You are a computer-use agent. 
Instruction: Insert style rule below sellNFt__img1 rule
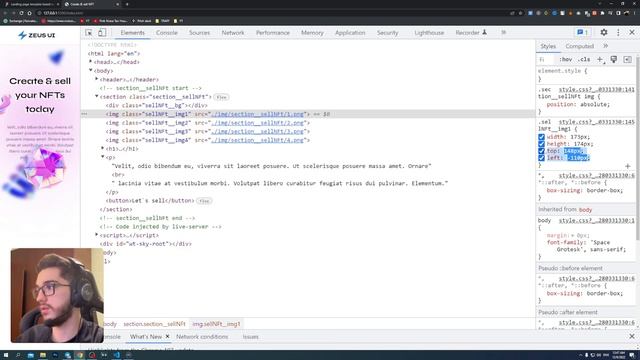[627, 166]
